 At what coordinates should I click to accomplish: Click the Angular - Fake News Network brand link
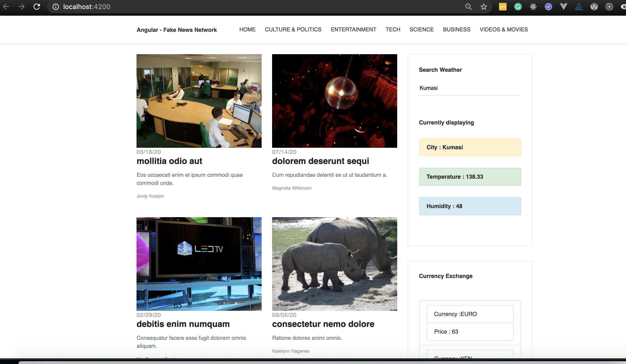(x=177, y=30)
